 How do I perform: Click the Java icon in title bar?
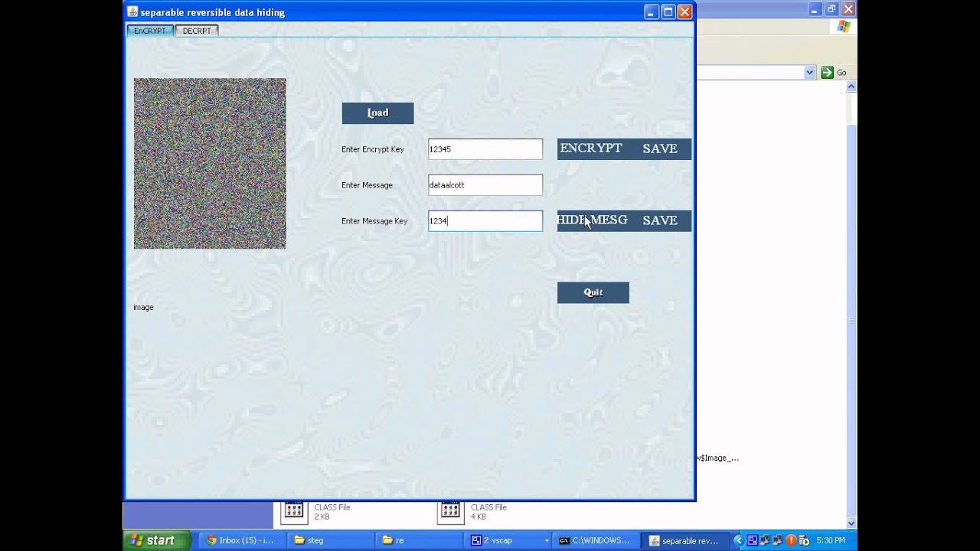coord(132,11)
